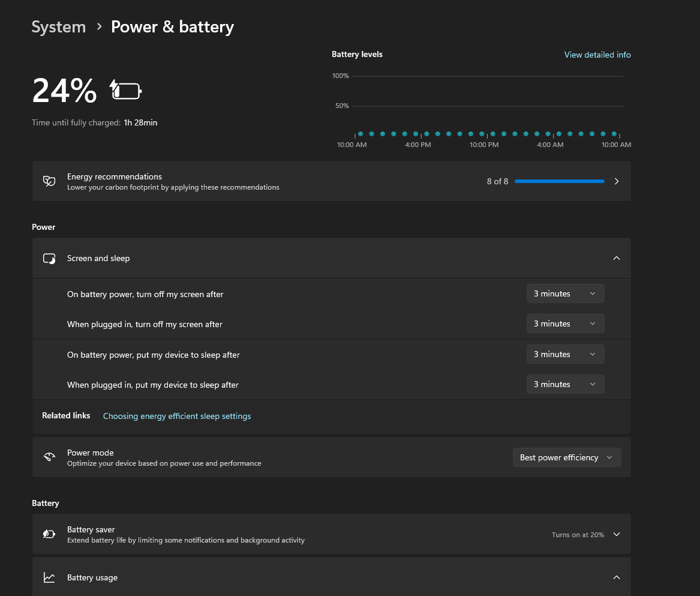Click the 4:00 PM chart time label

click(418, 145)
